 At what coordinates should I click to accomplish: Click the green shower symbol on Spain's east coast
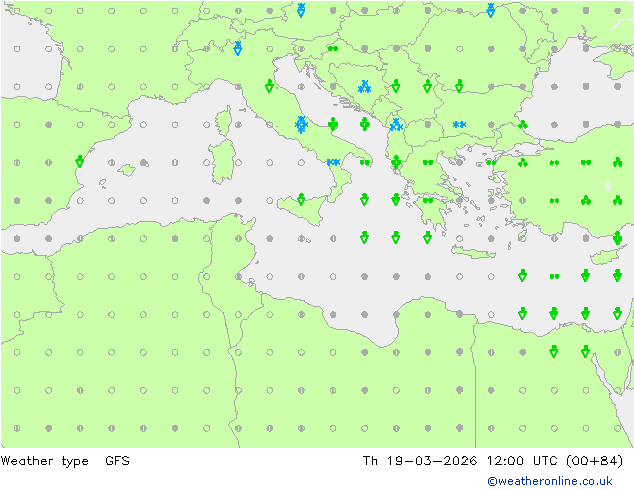(80, 162)
